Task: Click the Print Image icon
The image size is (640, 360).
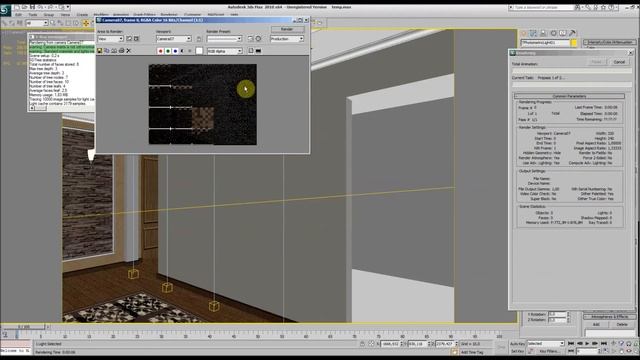Action: point(121,51)
